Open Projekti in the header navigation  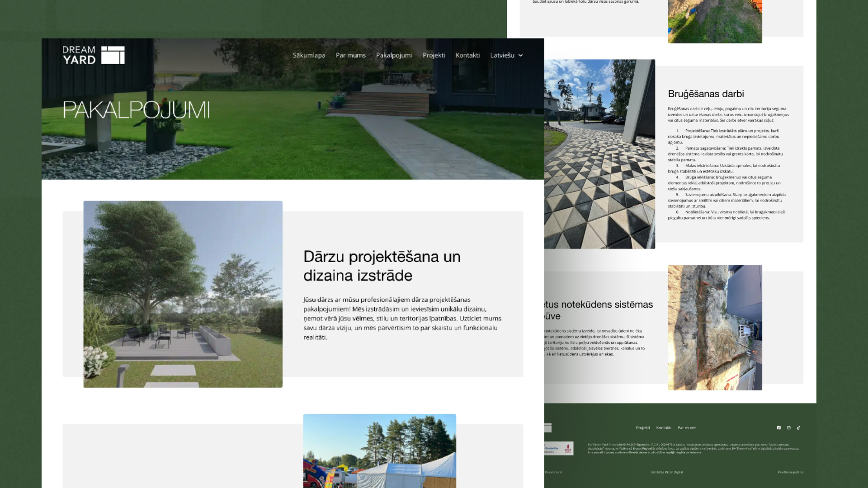click(434, 55)
